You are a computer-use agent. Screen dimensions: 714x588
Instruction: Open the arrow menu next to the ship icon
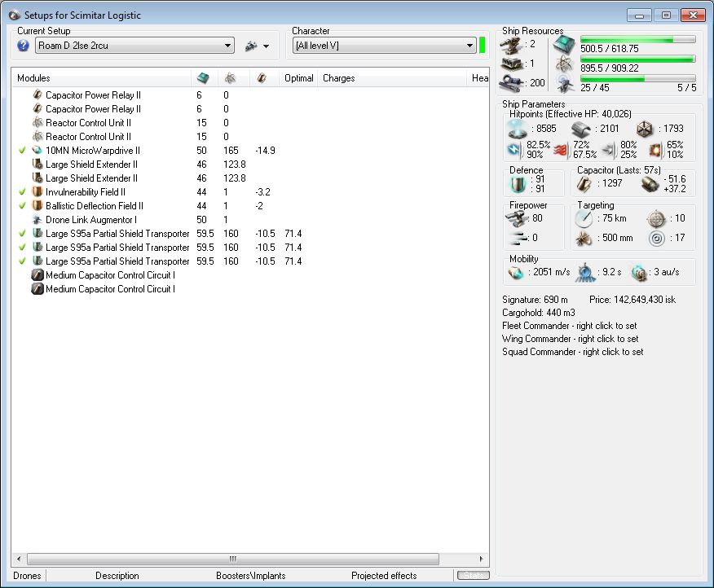[266, 46]
